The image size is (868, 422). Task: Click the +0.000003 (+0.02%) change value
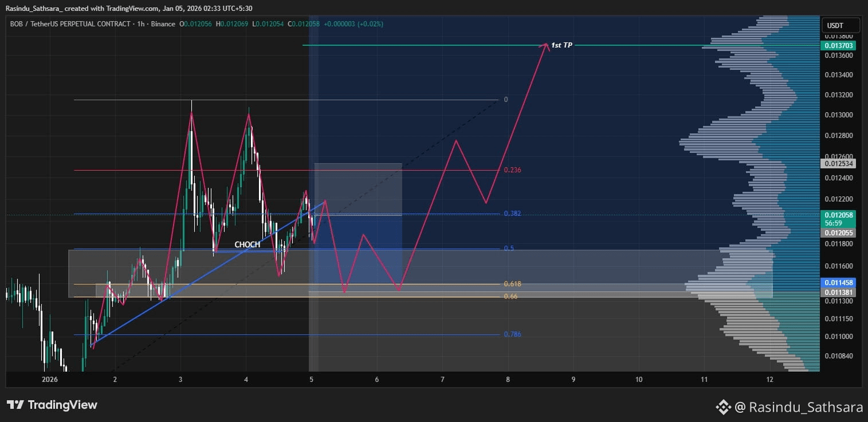tap(354, 24)
